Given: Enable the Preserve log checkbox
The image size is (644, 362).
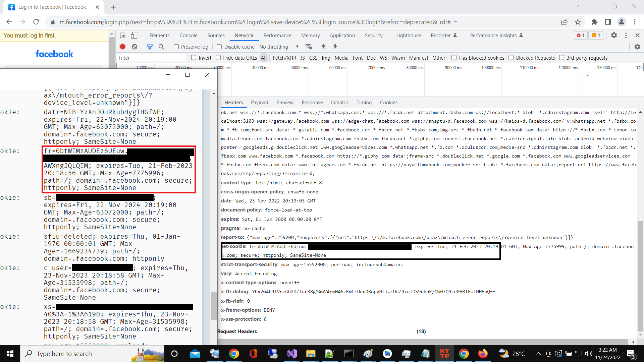Looking at the screenshot, I should [x=176, y=47].
